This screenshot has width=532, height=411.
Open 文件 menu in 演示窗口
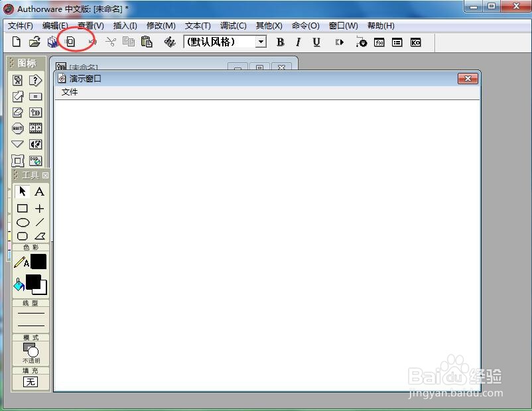tap(70, 92)
